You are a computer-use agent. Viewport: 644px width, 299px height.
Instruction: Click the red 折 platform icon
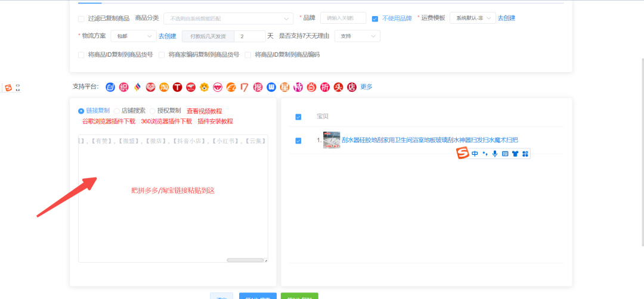coord(325,87)
